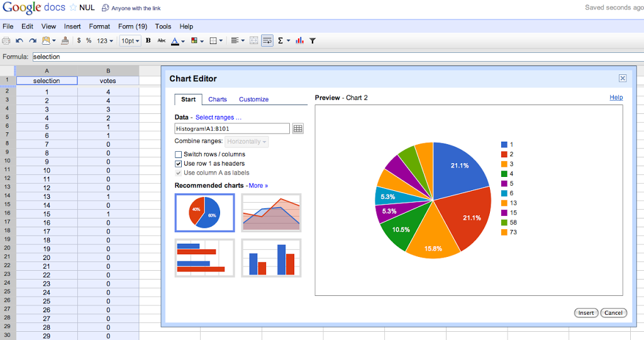Select the 'votes' header cell
This screenshot has width=644, height=340.
108,81
